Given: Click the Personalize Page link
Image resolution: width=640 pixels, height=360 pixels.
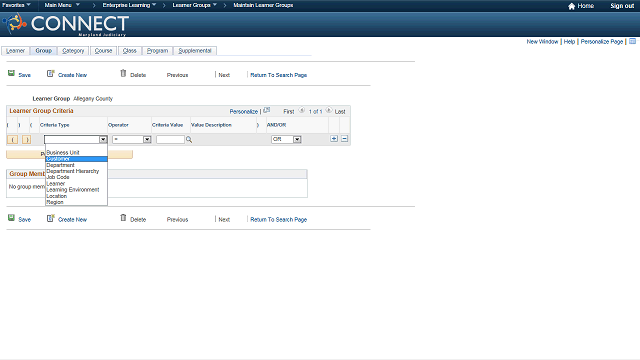Looking at the screenshot, I should pyautogui.click(x=602, y=42).
